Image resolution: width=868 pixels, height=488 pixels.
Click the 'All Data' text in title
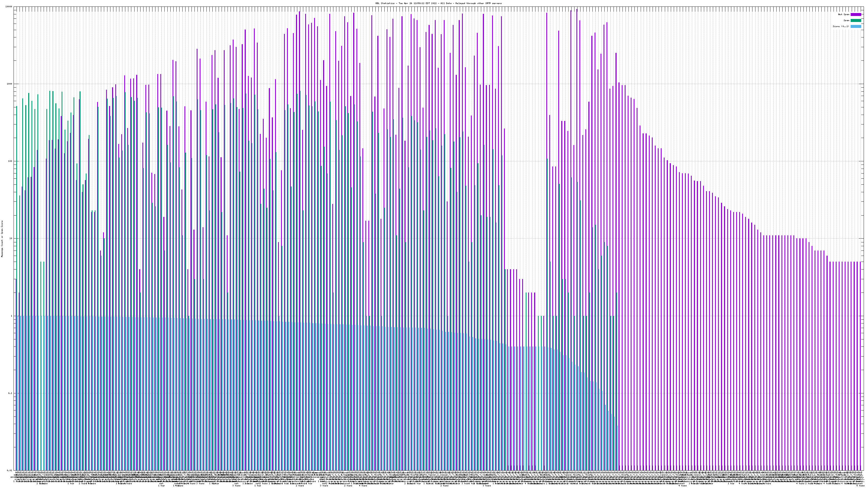coord(446,3)
